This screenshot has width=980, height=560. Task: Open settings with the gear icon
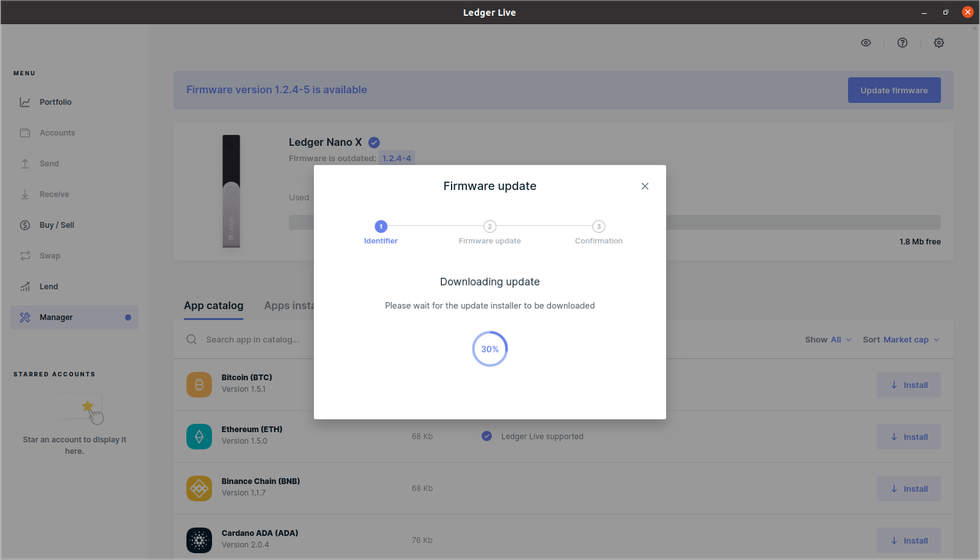pos(939,43)
